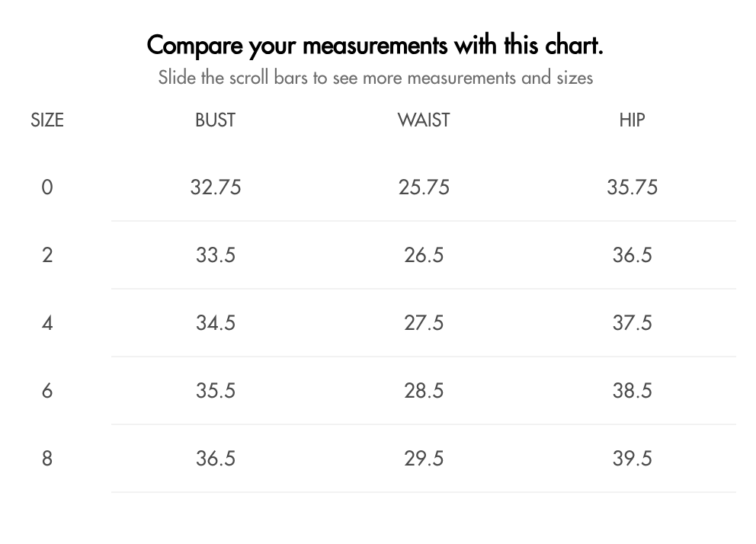
Task: Click the 33.5 bust value
Action: pyautogui.click(x=216, y=255)
